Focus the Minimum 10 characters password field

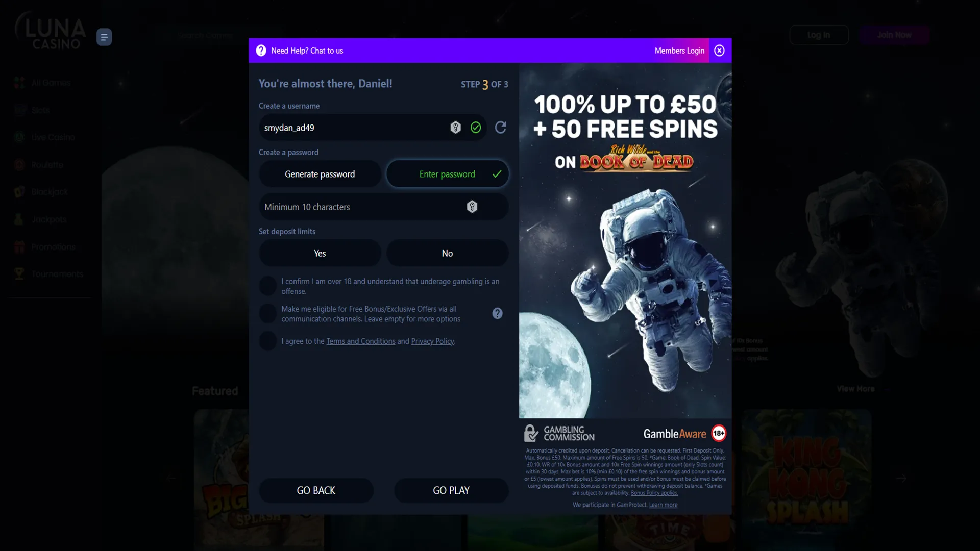coord(384,207)
